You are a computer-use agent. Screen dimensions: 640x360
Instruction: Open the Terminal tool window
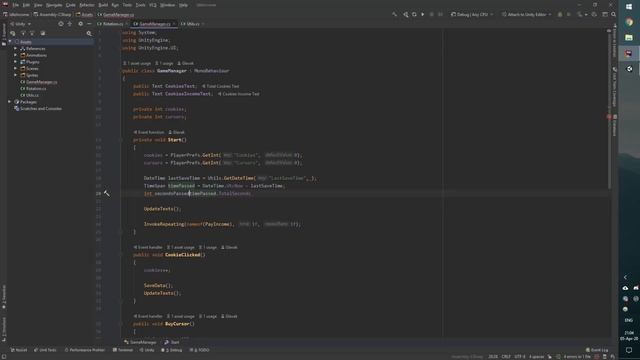click(x=123, y=350)
